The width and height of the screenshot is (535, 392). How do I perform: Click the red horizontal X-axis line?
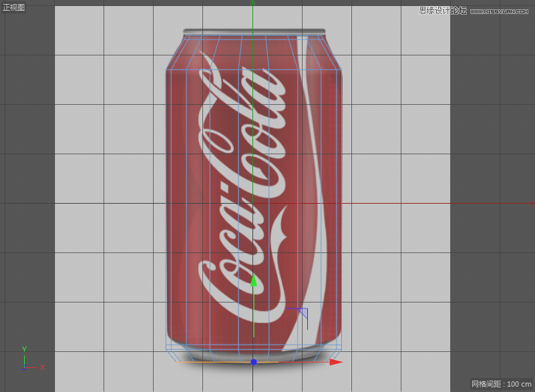pos(434,203)
